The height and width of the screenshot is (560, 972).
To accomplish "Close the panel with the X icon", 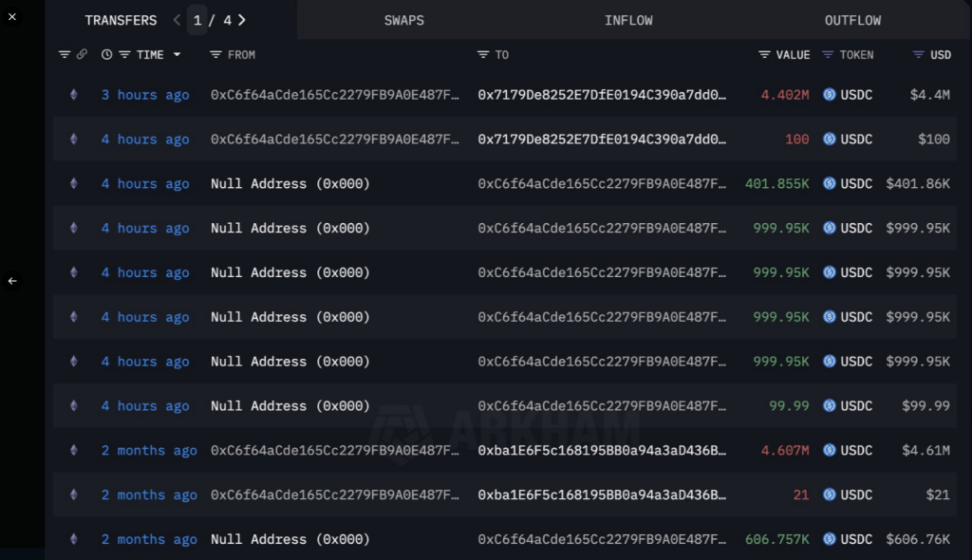I will (11, 18).
